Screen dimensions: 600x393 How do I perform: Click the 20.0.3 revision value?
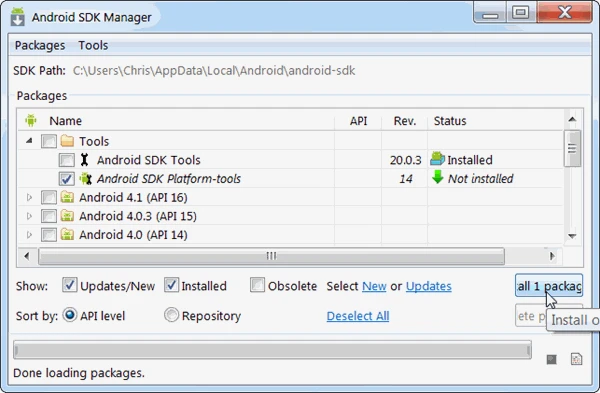(405, 160)
